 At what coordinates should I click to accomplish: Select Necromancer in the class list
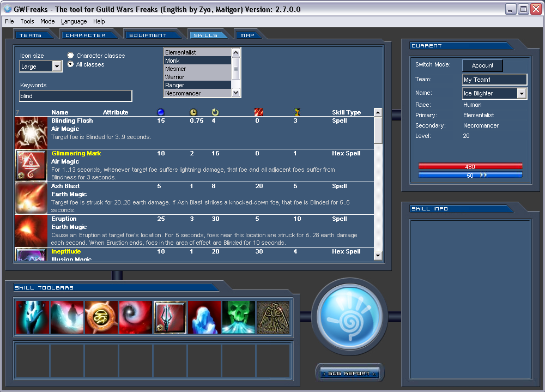[x=197, y=93]
